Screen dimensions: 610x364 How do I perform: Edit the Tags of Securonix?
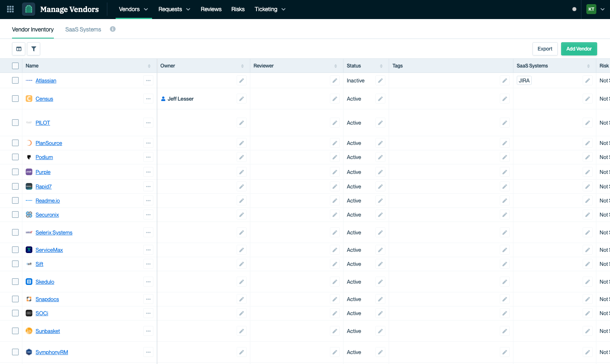click(x=505, y=215)
